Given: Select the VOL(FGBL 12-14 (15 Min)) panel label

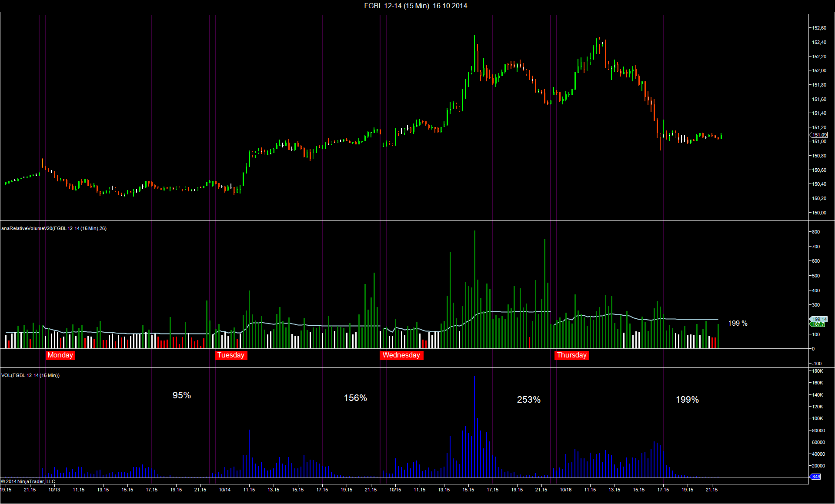Looking at the screenshot, I should (30, 375).
